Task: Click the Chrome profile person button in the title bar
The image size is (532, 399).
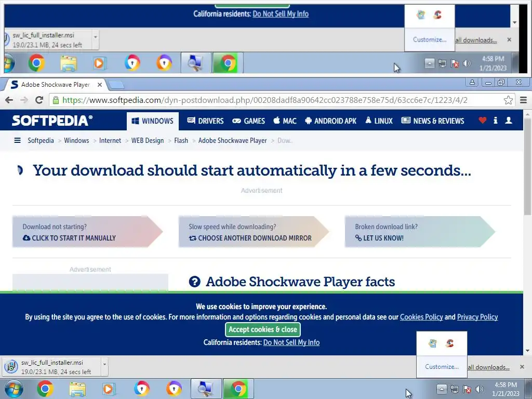Action: (x=472, y=82)
